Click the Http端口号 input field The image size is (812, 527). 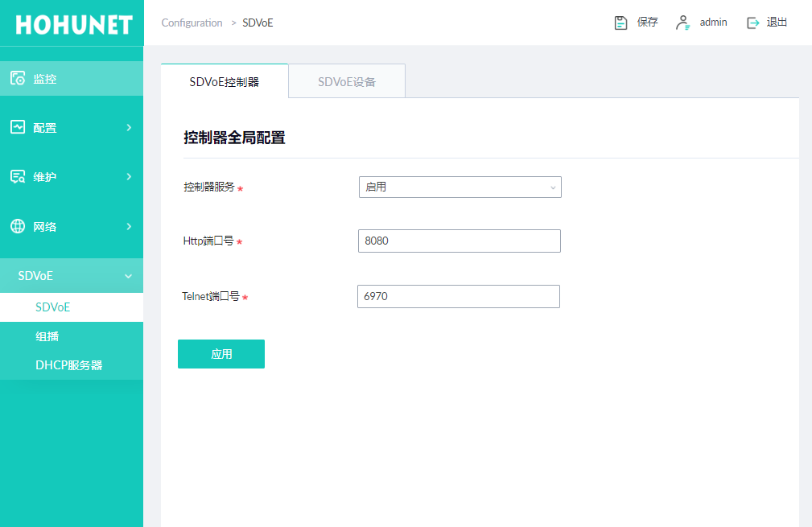tap(459, 241)
